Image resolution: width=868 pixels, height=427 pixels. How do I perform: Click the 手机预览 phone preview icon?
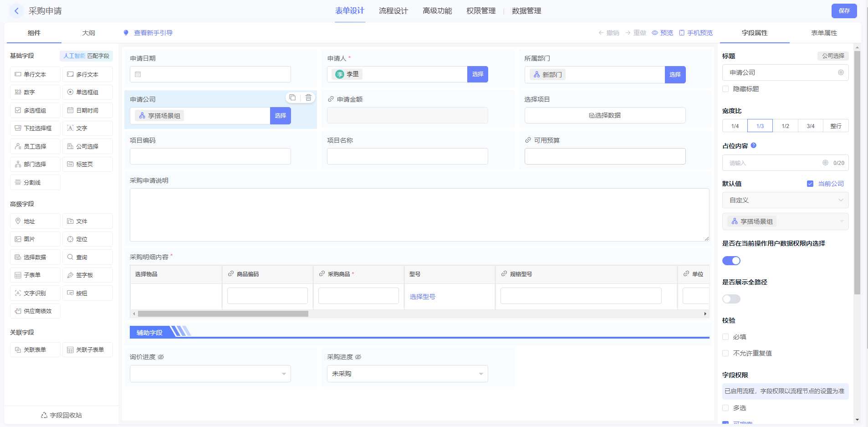682,33
